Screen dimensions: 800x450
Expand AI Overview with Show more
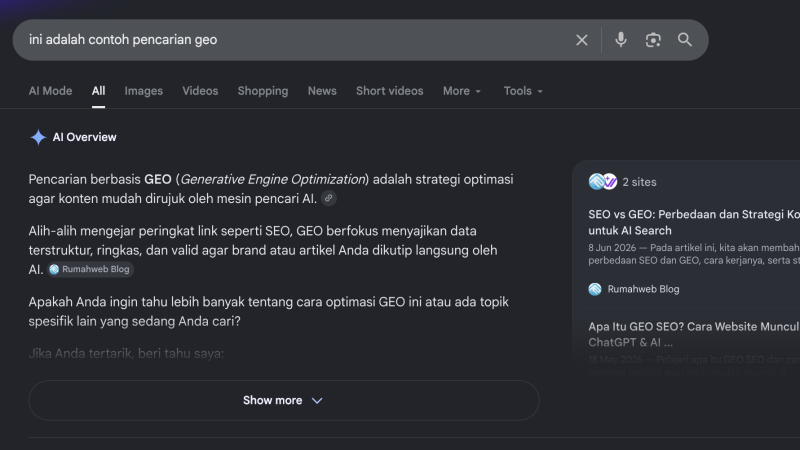click(284, 401)
